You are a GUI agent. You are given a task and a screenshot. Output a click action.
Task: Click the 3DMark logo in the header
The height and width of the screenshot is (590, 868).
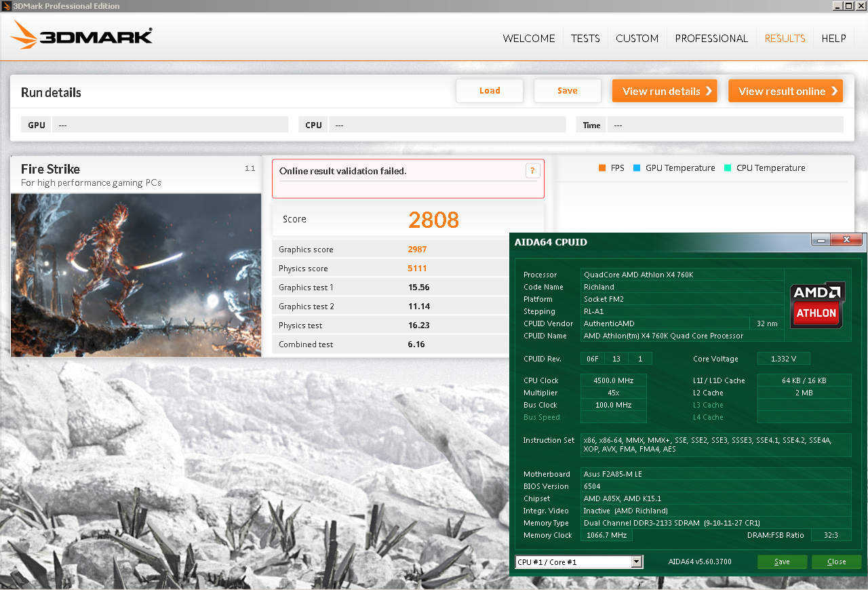(x=82, y=35)
